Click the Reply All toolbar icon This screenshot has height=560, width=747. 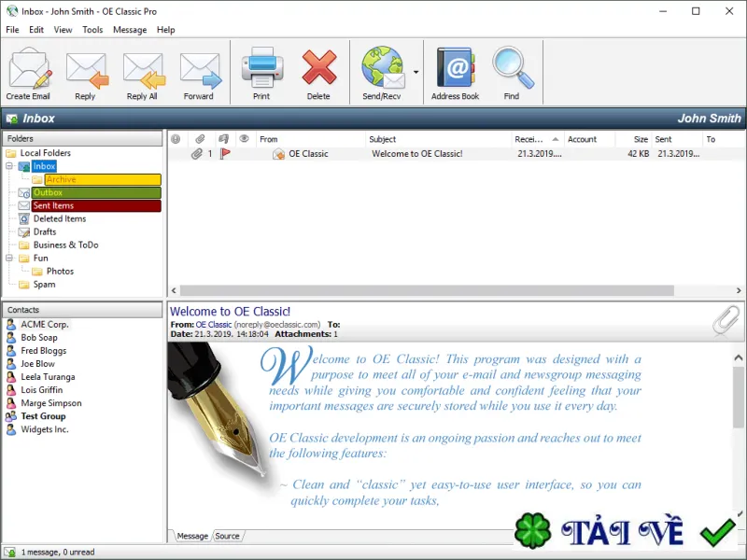pyautogui.click(x=144, y=71)
